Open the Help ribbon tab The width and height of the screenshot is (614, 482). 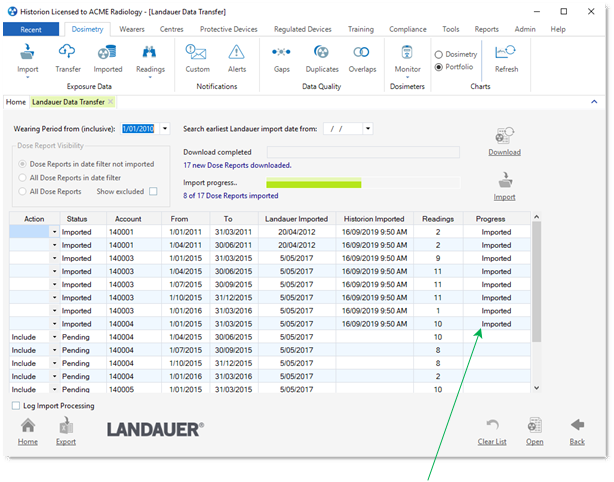558,29
